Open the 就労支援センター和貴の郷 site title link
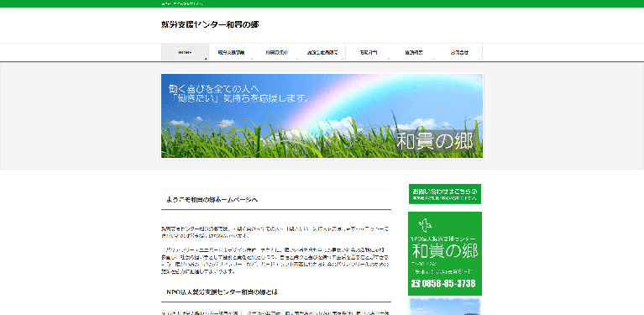The height and width of the screenshot is (315, 644). click(210, 24)
